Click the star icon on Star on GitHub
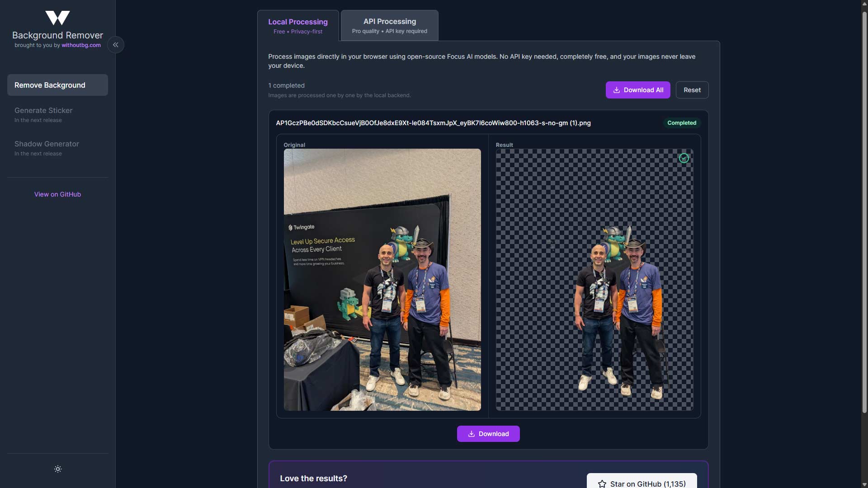This screenshot has width=868, height=488. pos(602,484)
